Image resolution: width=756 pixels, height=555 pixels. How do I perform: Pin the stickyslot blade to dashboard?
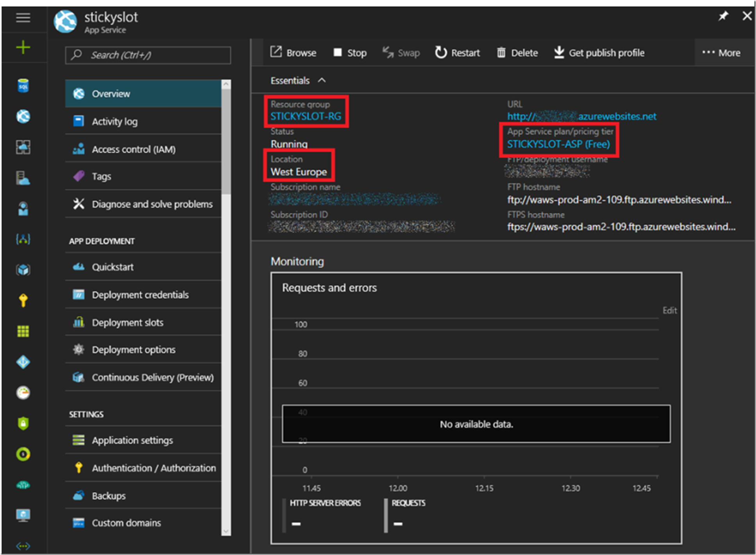click(723, 16)
